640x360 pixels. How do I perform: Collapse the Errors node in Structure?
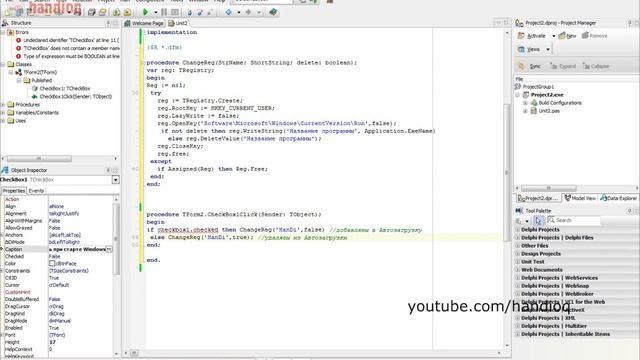pyautogui.click(x=3, y=32)
